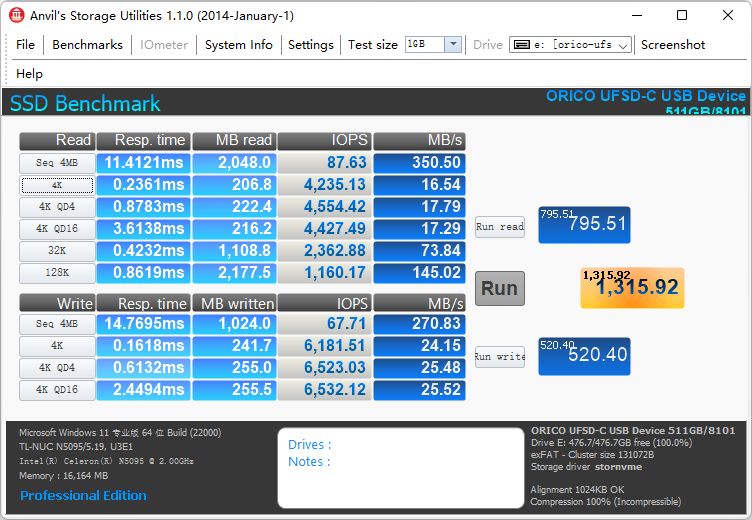Expand the Drive selection dropdown
The width and height of the screenshot is (752, 520).
(x=623, y=46)
